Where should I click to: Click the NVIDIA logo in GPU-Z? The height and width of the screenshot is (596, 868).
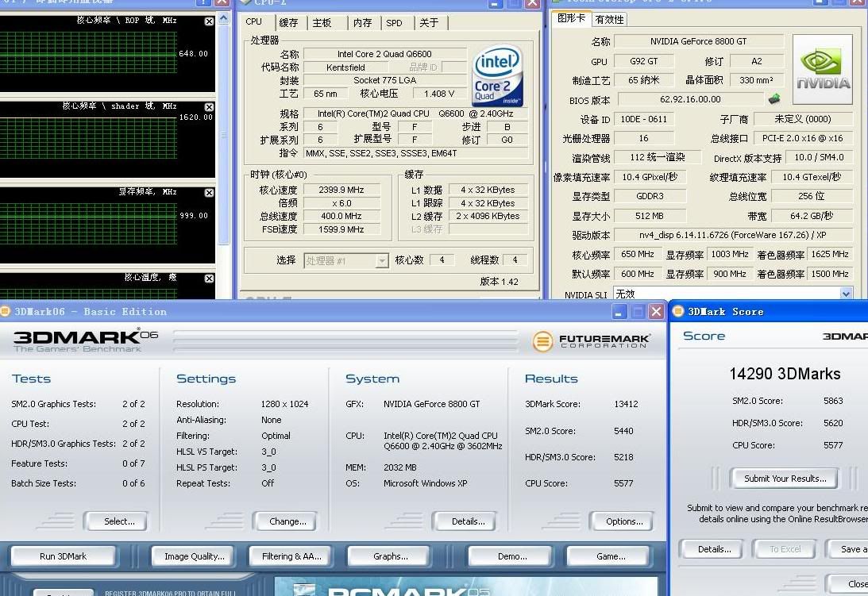[823, 70]
